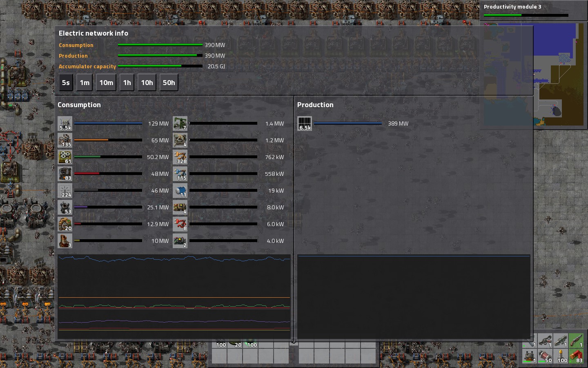The width and height of the screenshot is (588, 368).
Task: Click the 19 kW consumption value
Action: tap(276, 191)
